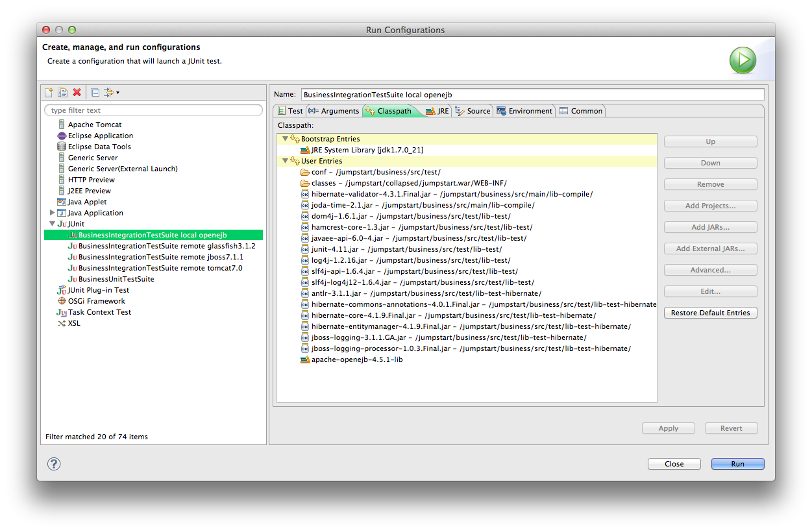Click the Add External JARs button
Viewport: 812px width, 532px height.
[710, 248]
